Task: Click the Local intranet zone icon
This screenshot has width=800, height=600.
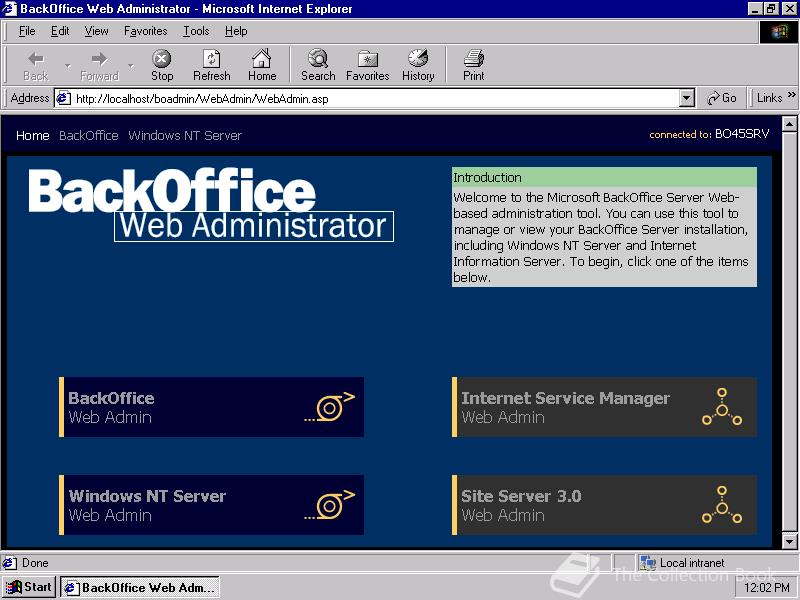Action: 648,563
